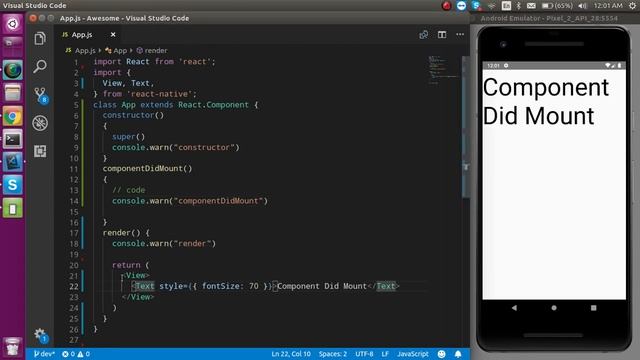640x360 pixels.
Task: Close the App.js tab
Action: pyautogui.click(x=113, y=35)
